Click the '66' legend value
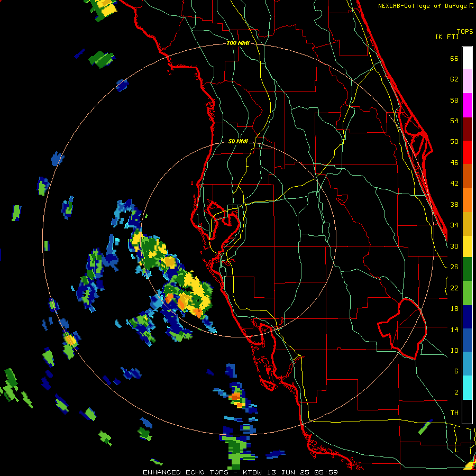Viewport: 476px width, 476px height. pyautogui.click(x=454, y=59)
